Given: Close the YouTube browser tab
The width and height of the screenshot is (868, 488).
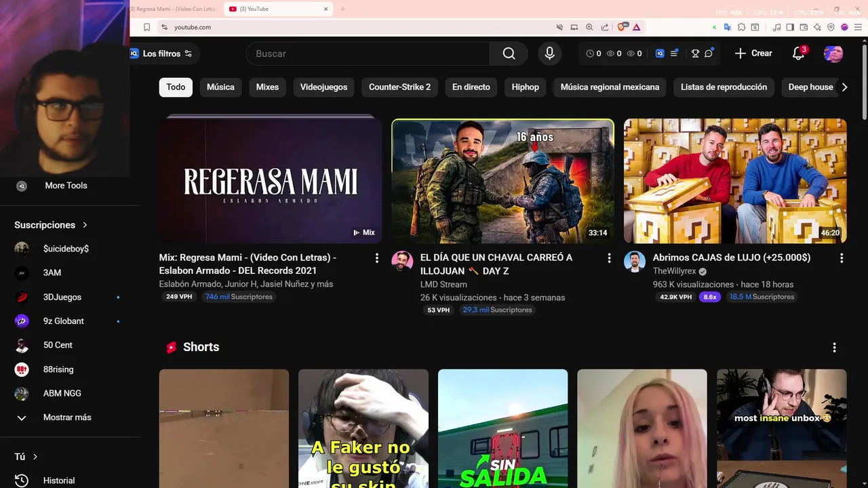Looking at the screenshot, I should click(x=325, y=9).
